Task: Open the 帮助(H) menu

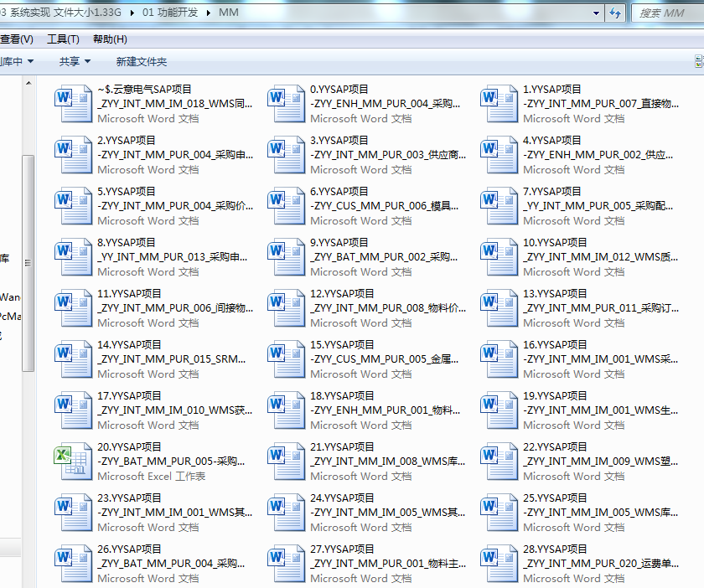Action: (x=110, y=39)
